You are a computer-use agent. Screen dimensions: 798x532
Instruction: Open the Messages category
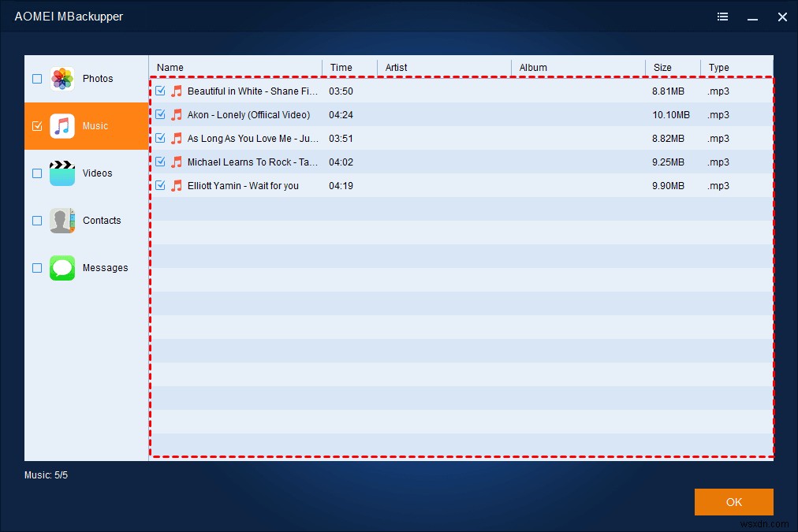click(62, 267)
